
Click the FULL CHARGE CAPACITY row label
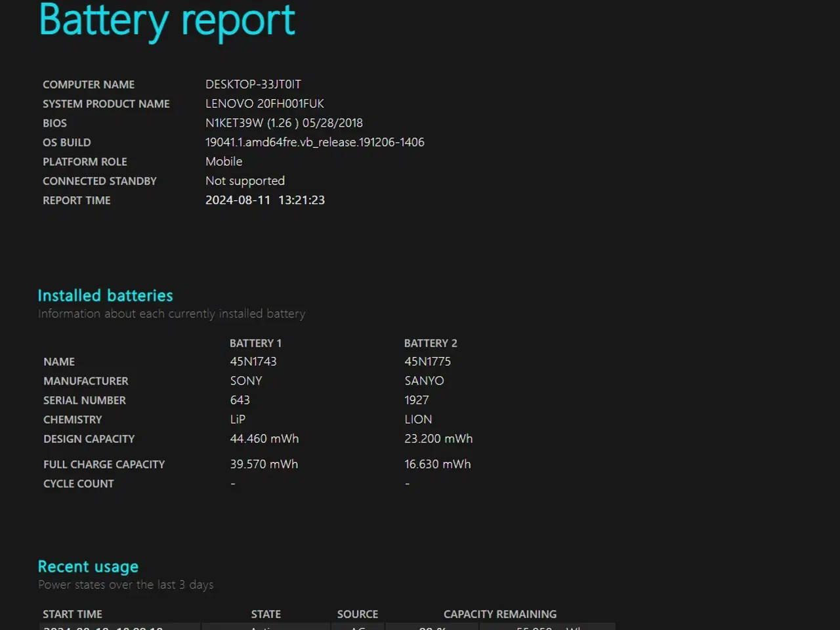(104, 465)
